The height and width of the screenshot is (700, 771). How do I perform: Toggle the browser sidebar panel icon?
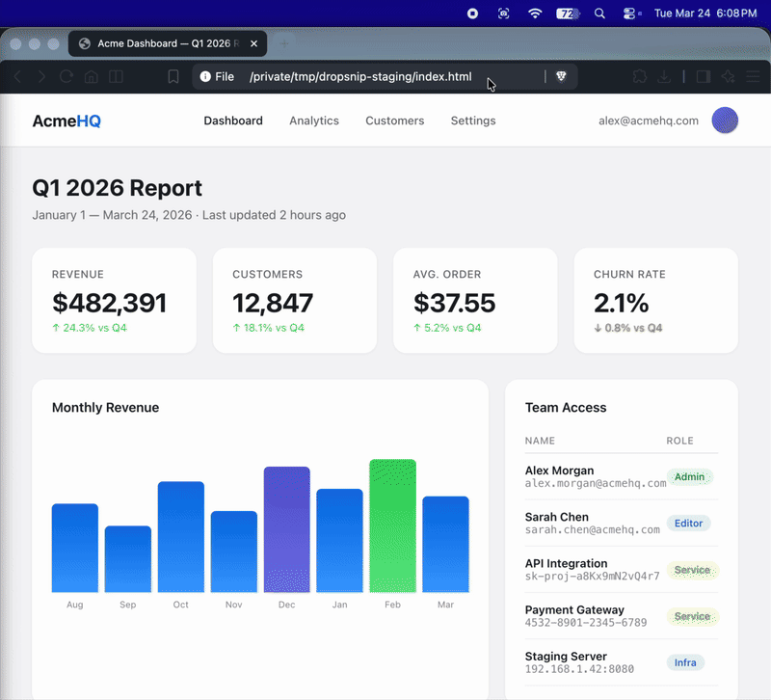coord(704,77)
